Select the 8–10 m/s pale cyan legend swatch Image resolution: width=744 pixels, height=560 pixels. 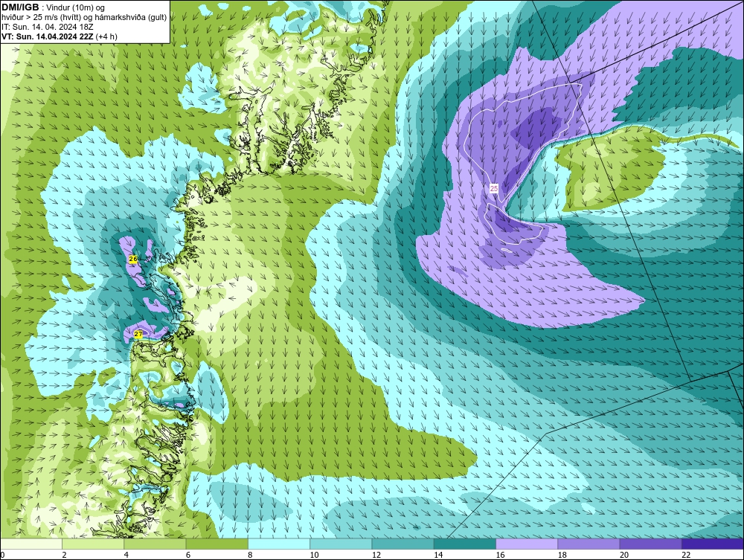279,544
